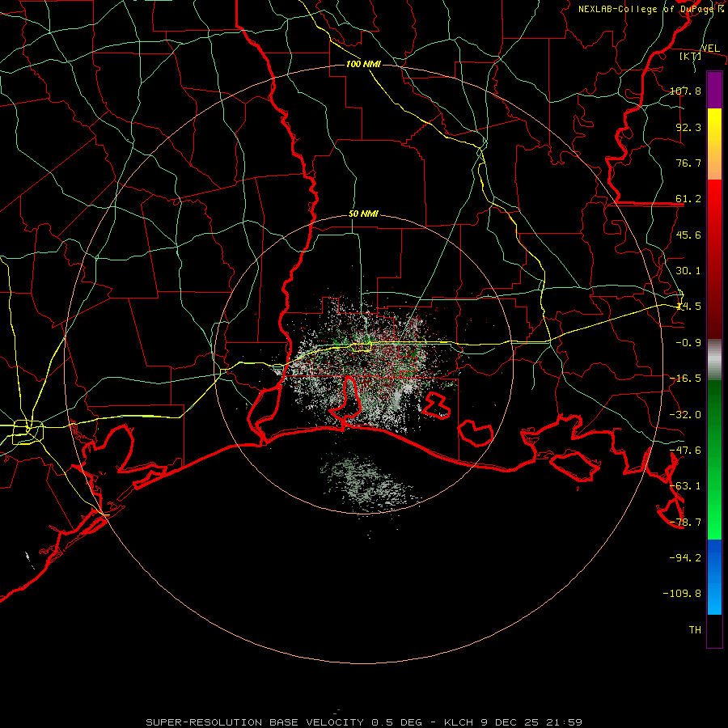Click the -16.5 scale value
The height and width of the screenshot is (728, 728).
coord(685,378)
